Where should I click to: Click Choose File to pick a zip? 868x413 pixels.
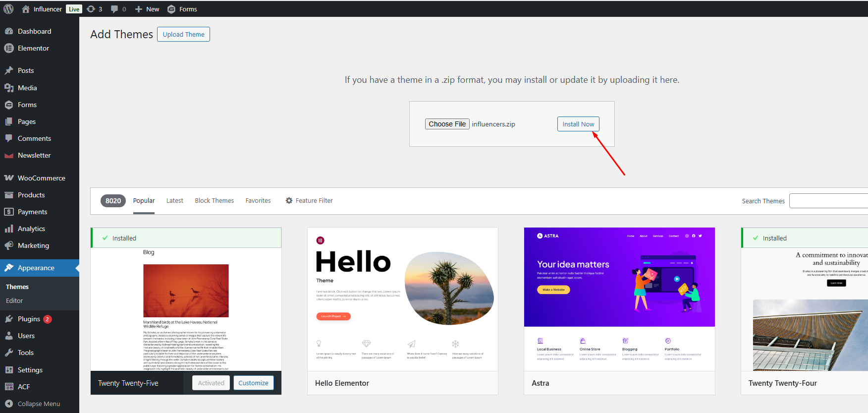[447, 124]
